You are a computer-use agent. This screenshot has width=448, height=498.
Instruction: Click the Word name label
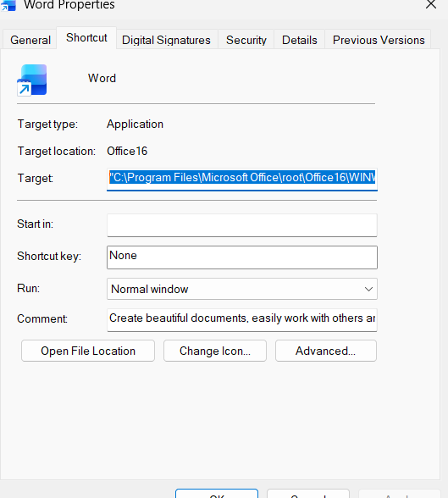click(102, 78)
